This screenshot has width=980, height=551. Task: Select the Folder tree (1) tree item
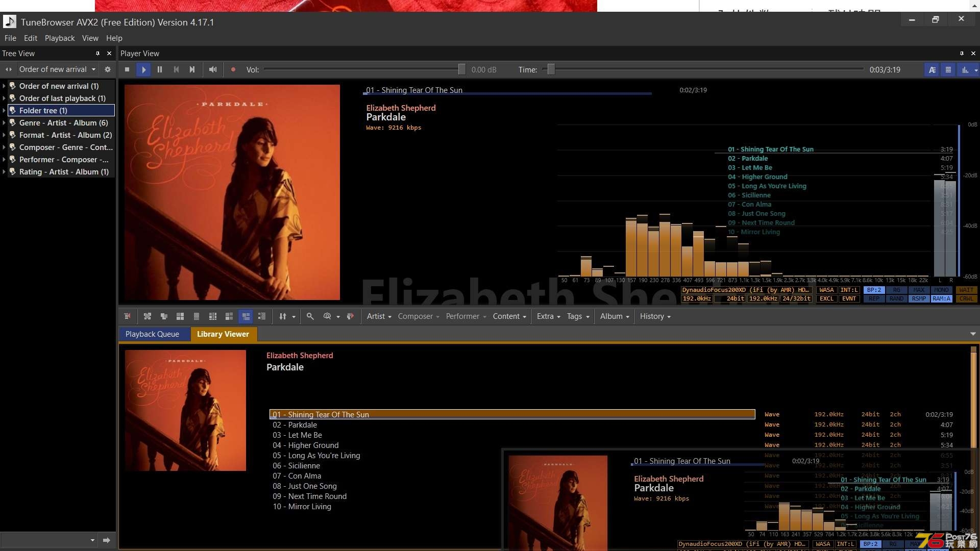coord(42,110)
